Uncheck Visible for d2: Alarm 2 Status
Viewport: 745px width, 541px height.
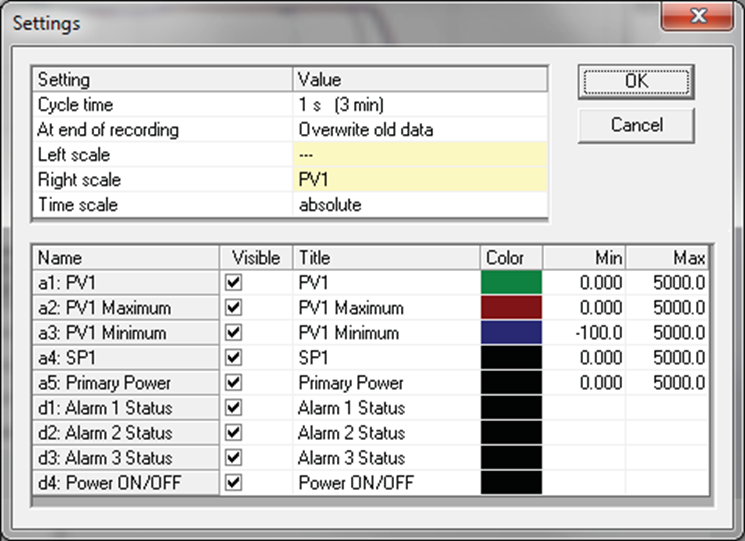[233, 433]
